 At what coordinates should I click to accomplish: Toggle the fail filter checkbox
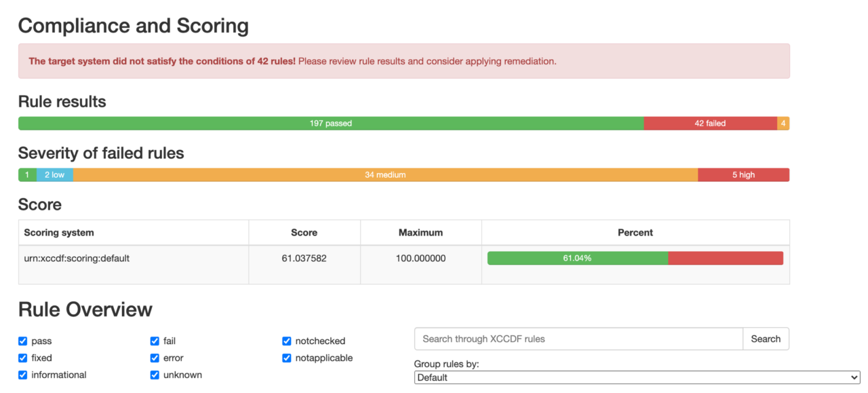coord(155,341)
